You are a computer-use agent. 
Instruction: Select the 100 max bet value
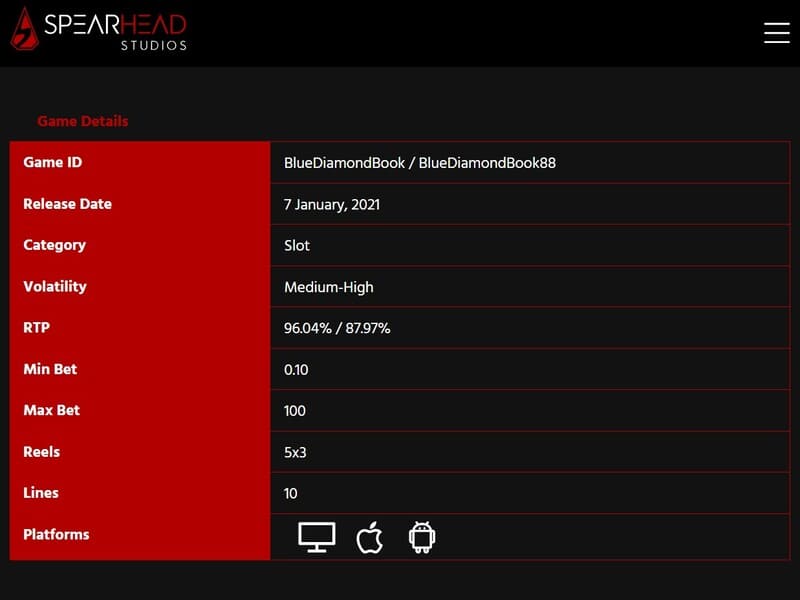click(x=295, y=411)
